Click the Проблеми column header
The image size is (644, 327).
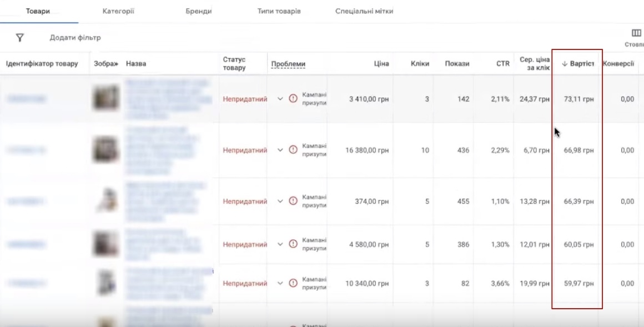[288, 64]
